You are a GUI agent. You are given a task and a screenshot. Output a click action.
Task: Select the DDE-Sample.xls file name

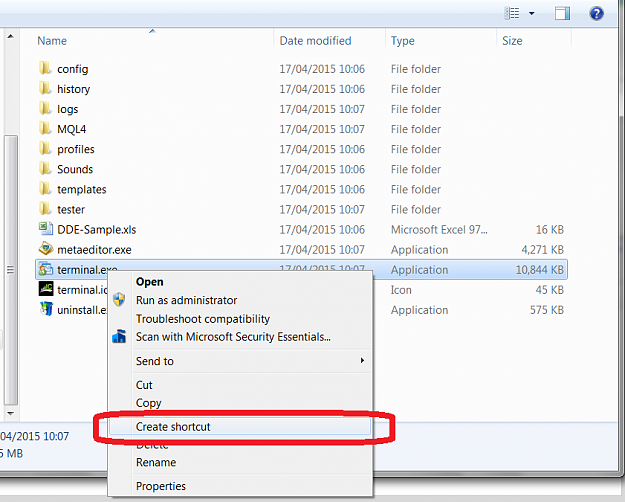(96, 230)
